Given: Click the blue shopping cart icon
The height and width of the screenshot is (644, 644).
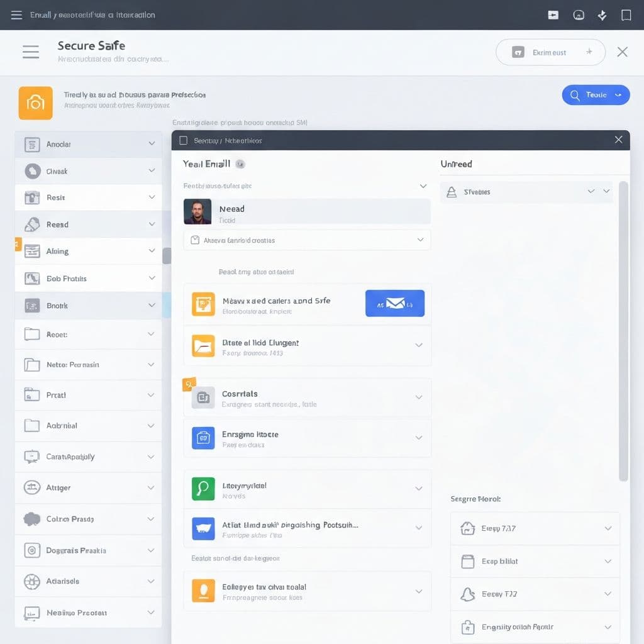Looking at the screenshot, I should (203, 528).
